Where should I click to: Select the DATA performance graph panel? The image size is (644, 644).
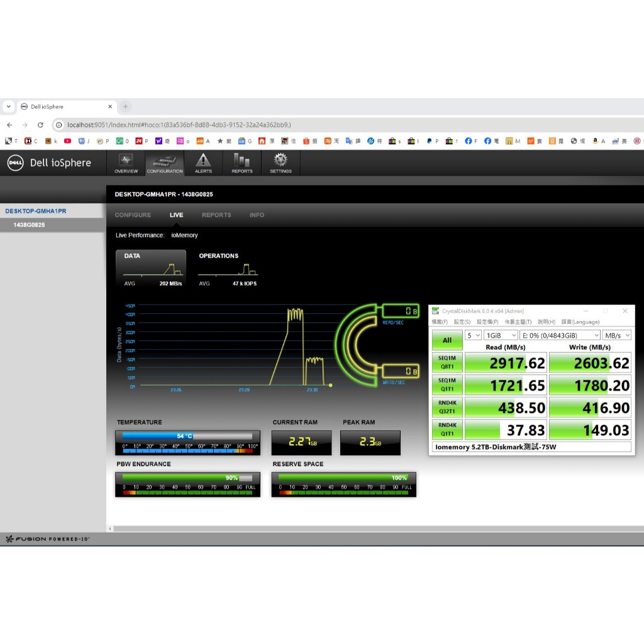[x=151, y=269]
